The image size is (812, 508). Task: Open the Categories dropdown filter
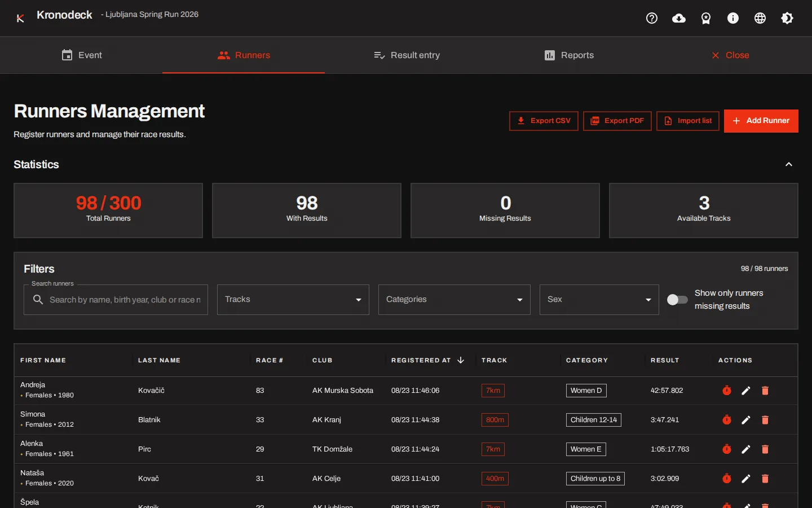point(454,300)
